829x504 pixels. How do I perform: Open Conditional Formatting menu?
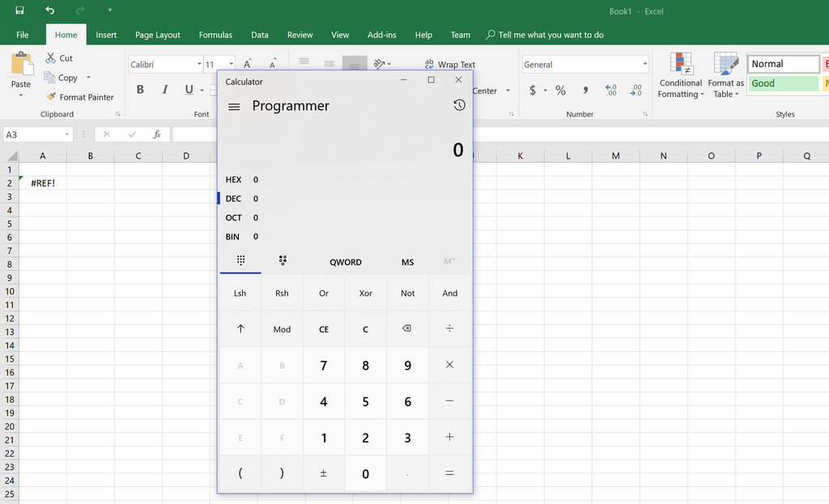pyautogui.click(x=681, y=75)
